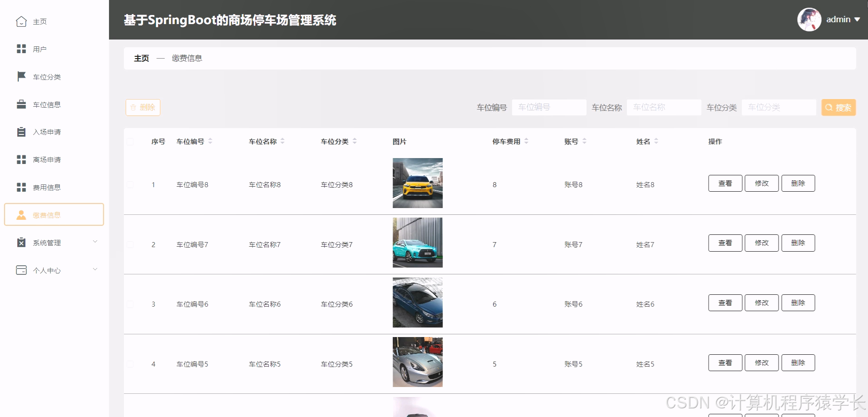Click 修改 for row 车位编号6
This screenshot has height=417, width=868.
tap(761, 303)
